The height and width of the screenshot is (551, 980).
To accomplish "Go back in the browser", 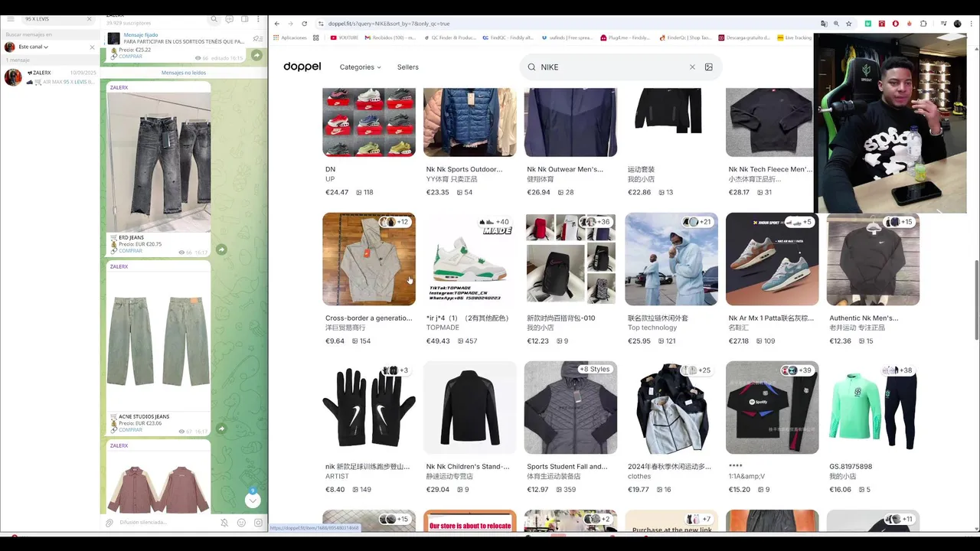I will 276,24.
